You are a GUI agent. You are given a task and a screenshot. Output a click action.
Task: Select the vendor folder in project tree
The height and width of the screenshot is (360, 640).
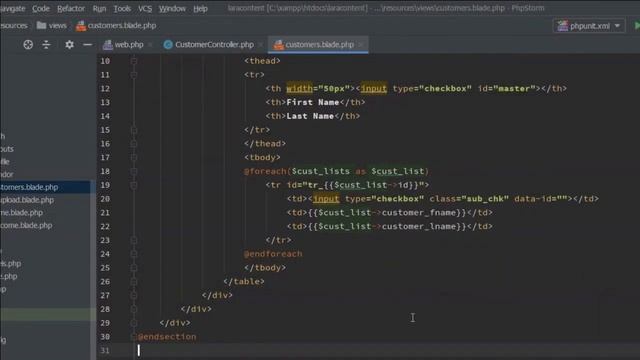(7, 174)
